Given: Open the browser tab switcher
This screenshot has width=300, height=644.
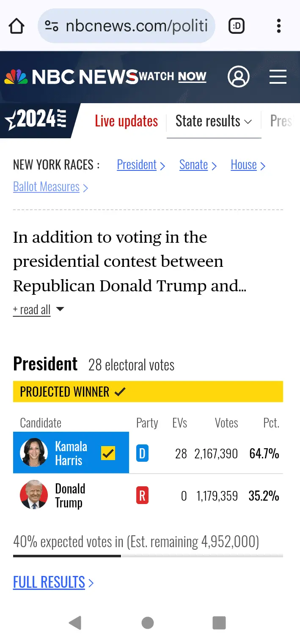Looking at the screenshot, I should tap(236, 26).
